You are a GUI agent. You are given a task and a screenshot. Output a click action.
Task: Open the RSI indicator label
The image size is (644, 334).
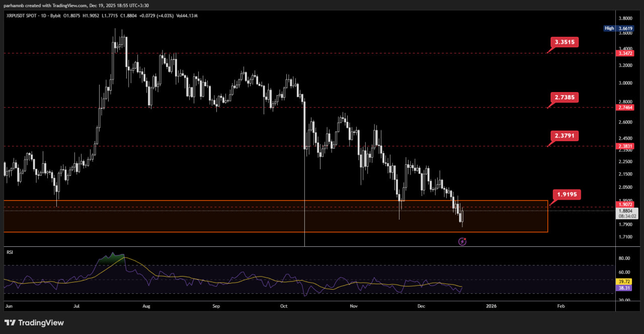click(x=9, y=251)
